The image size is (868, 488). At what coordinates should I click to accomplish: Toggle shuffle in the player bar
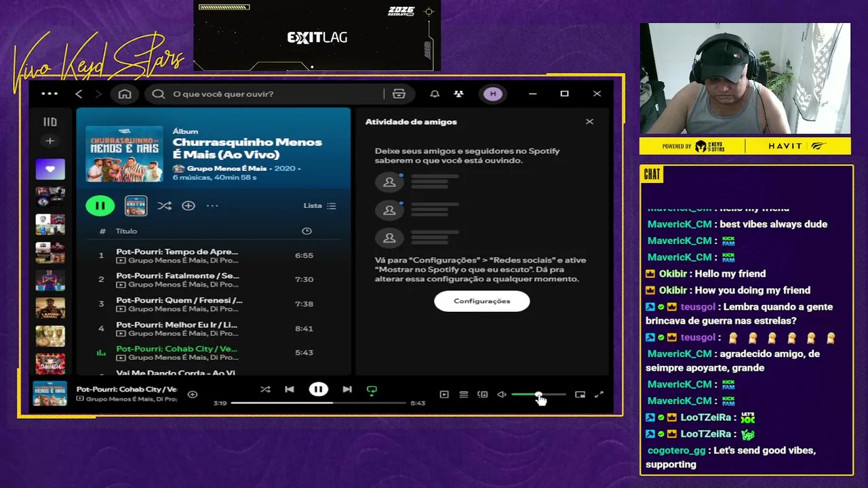pos(265,390)
